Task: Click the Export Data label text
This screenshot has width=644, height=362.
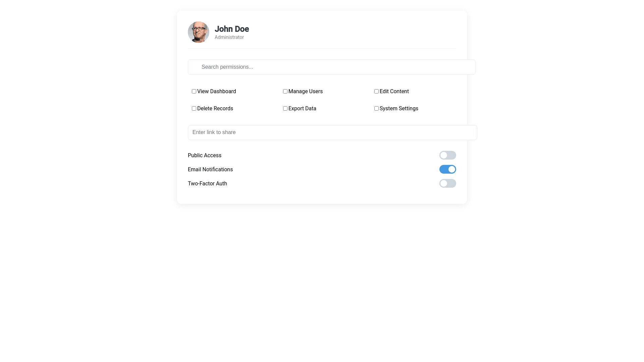Action: [x=302, y=109]
